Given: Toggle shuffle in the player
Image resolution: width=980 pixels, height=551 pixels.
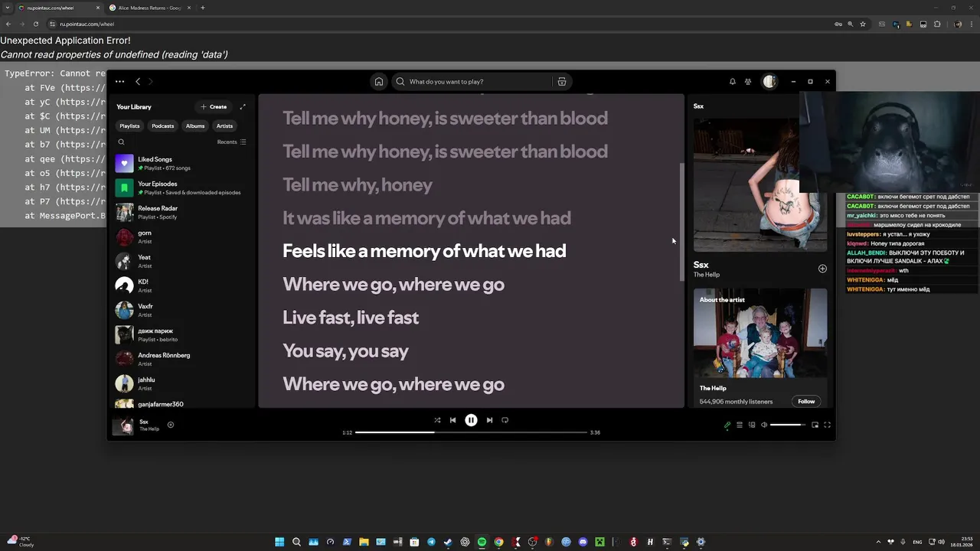Looking at the screenshot, I should pyautogui.click(x=437, y=420).
